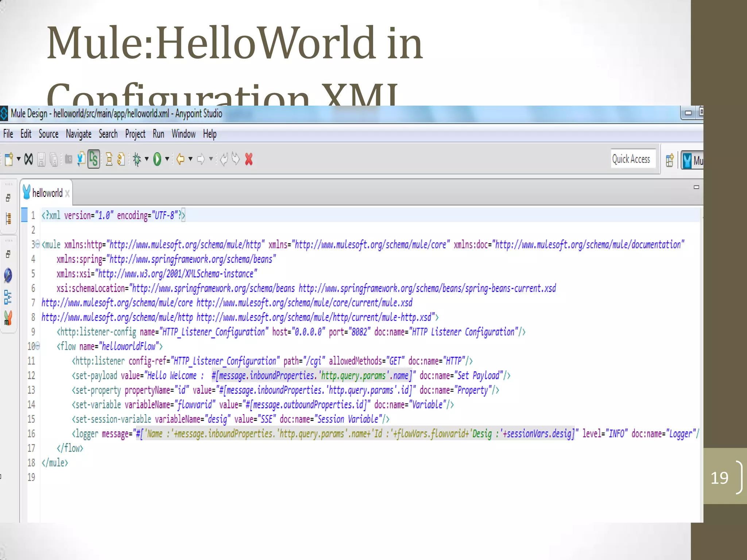Screen dimensions: 747x560
Task: Expand the Debug dropdown arrow
Action: [147, 159]
